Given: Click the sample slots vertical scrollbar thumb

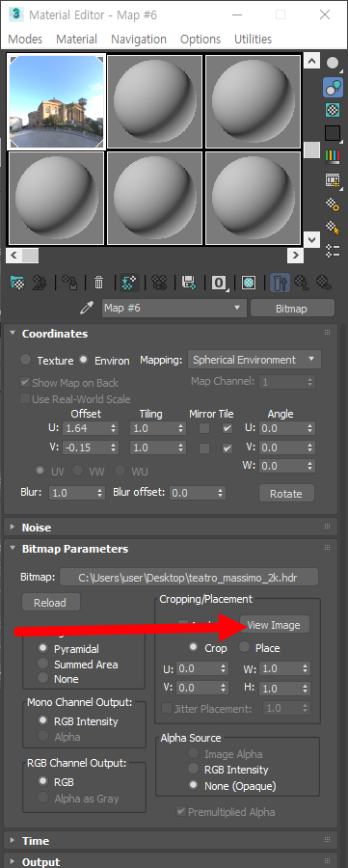Looking at the screenshot, I should [312, 150].
